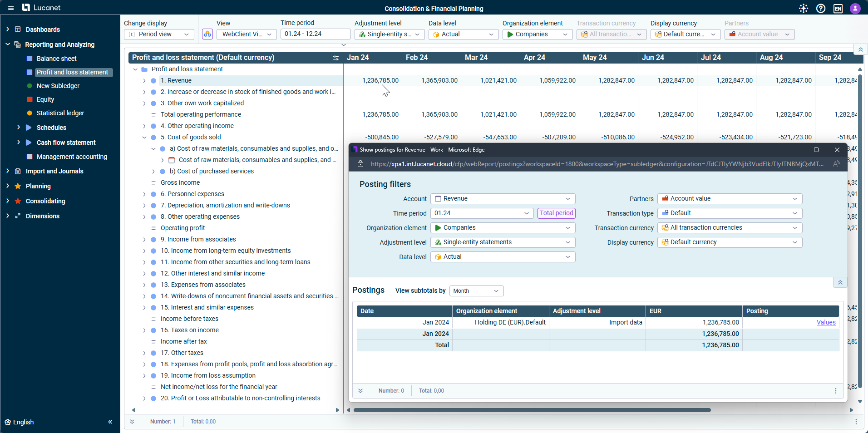
Task: Open the top bar Organization element Companies dropdown
Action: click(x=538, y=34)
